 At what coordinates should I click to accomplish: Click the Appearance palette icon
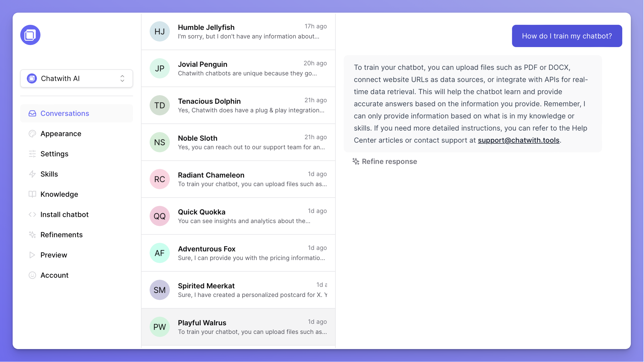pos(32,134)
